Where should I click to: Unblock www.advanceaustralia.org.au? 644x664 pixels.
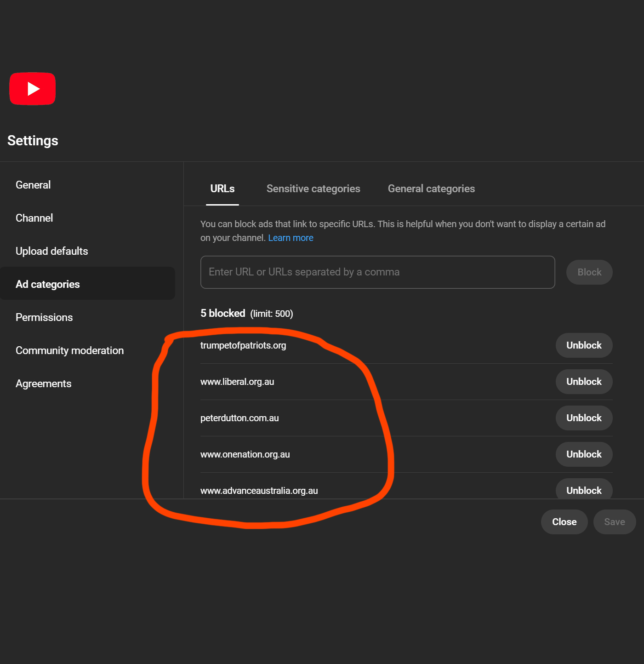coord(584,489)
